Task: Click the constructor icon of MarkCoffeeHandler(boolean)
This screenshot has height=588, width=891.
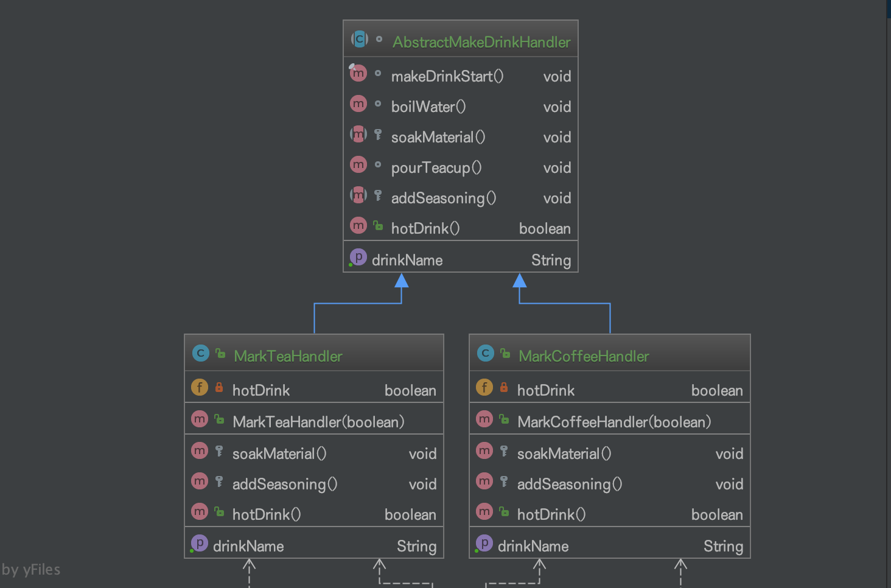Action: click(x=484, y=419)
